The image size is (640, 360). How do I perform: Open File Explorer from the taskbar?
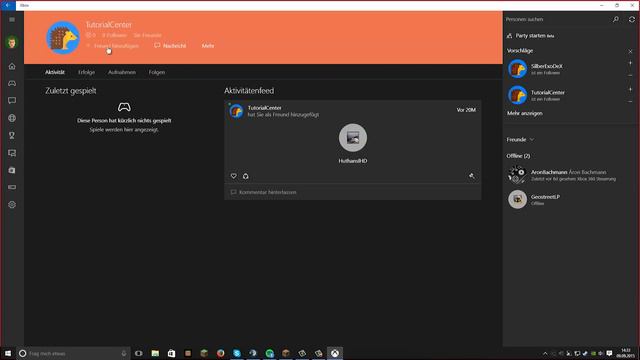155,353
